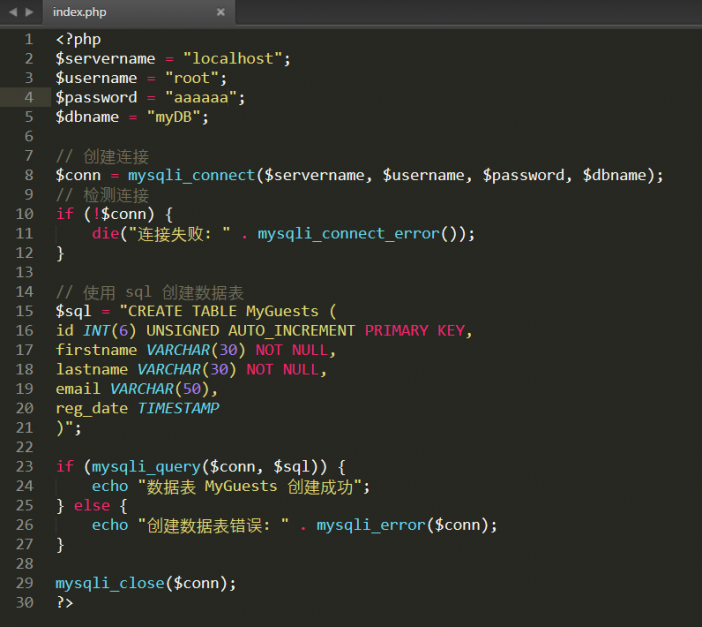Image resolution: width=702 pixels, height=627 pixels.
Task: Close the index.php tab
Action: (220, 12)
